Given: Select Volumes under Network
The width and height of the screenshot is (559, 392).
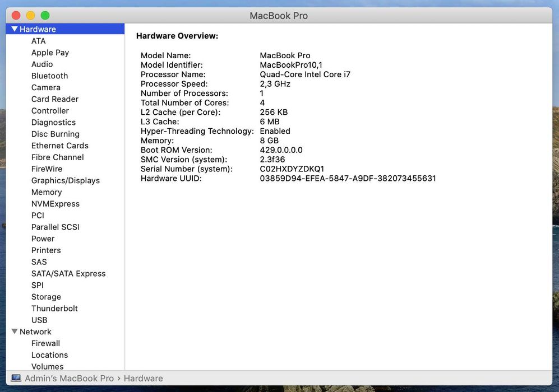Looking at the screenshot, I should (48, 366).
